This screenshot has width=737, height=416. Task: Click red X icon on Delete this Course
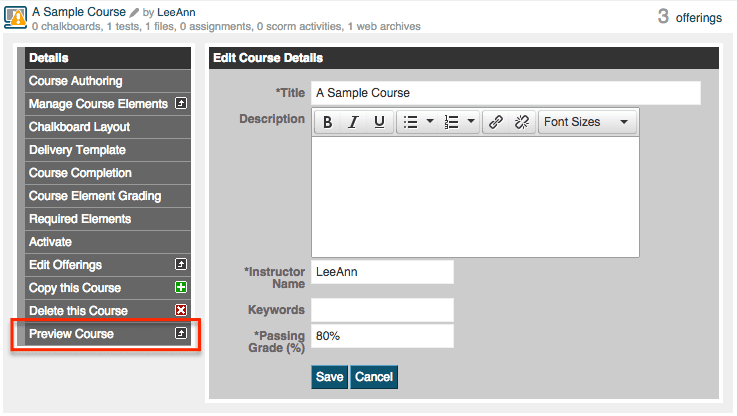(x=181, y=310)
